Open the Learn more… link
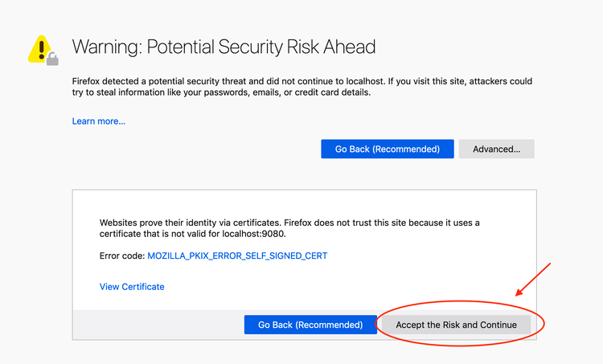 (x=98, y=121)
